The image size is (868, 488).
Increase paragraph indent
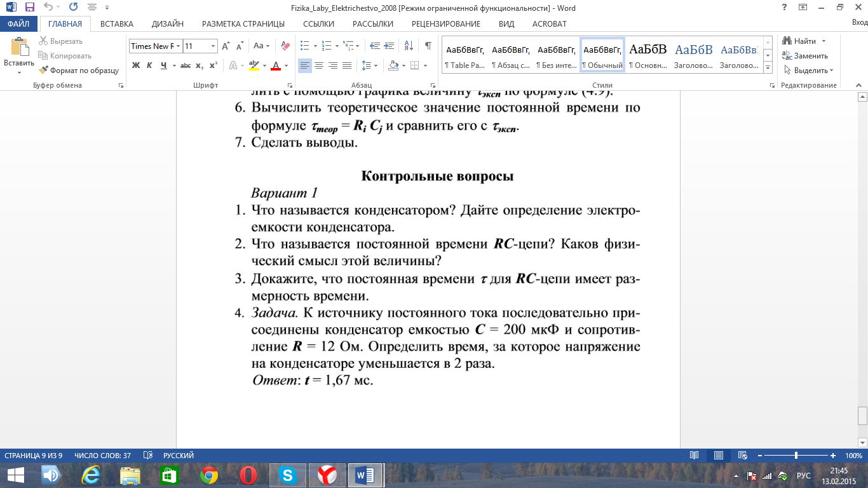tap(389, 46)
